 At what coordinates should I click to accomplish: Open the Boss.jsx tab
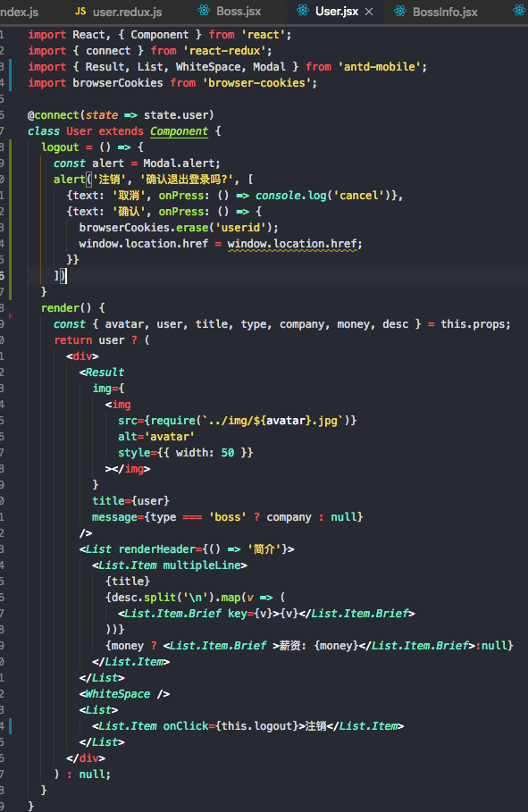point(239,12)
